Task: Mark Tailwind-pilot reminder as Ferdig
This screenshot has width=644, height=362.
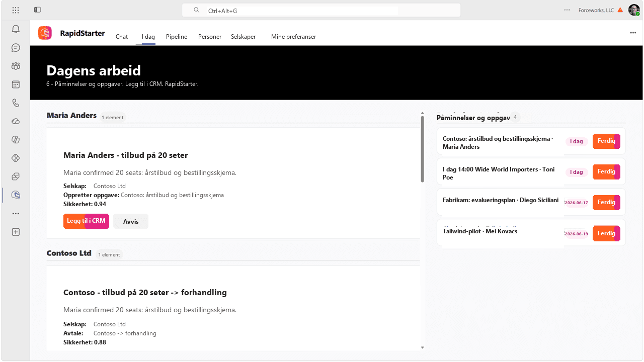Action: click(x=606, y=233)
